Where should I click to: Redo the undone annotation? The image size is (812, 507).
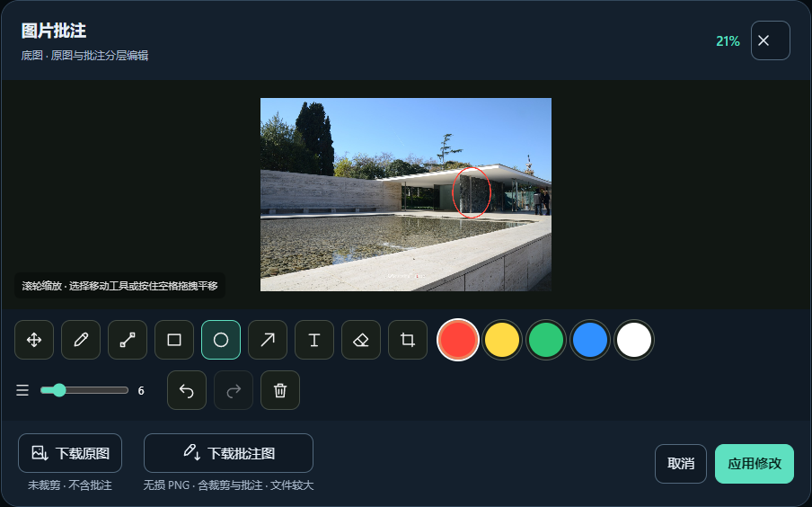(234, 390)
